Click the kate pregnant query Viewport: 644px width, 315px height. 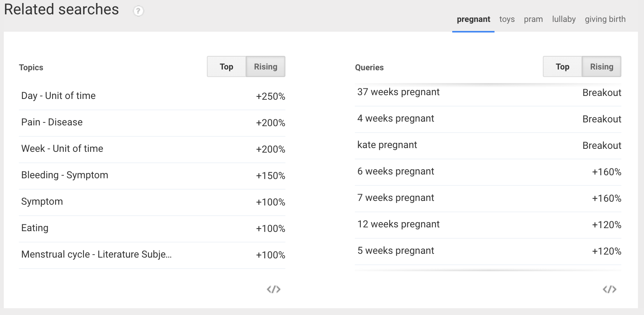coord(387,145)
